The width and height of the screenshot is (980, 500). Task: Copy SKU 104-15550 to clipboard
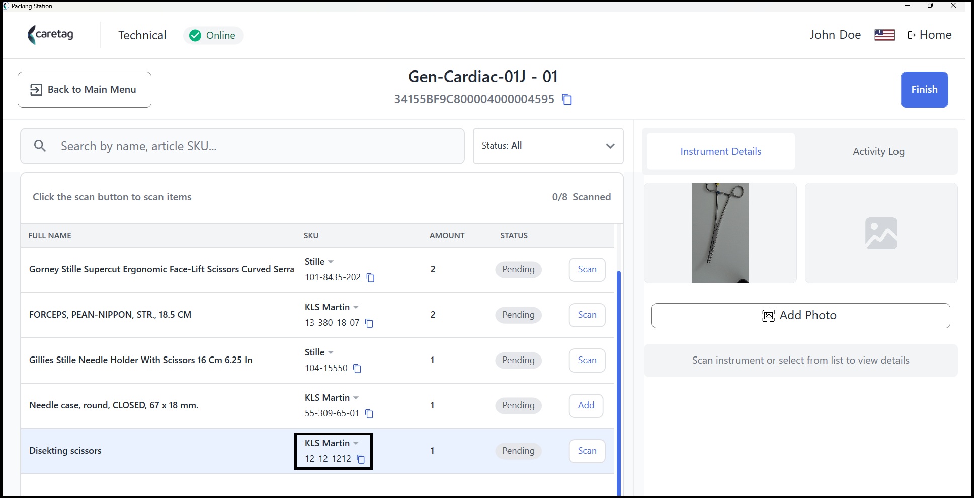(x=357, y=369)
